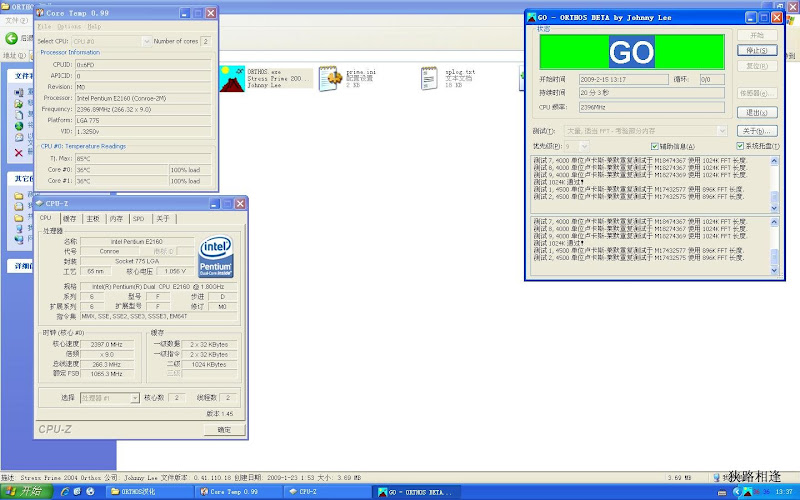The height and width of the screenshot is (500, 800).
Task: Click 核心速度 value 2397.0 MHz in CPU-Z
Action: coord(107,345)
